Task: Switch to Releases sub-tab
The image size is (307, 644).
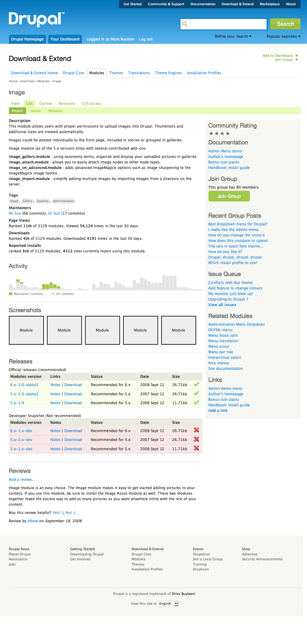Action: point(55,111)
